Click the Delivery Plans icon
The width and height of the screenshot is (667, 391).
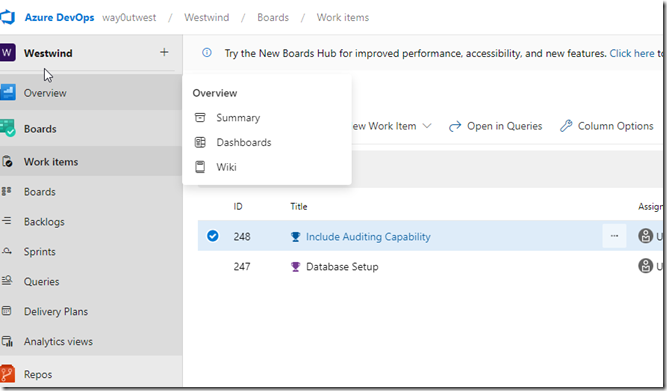click(6, 311)
